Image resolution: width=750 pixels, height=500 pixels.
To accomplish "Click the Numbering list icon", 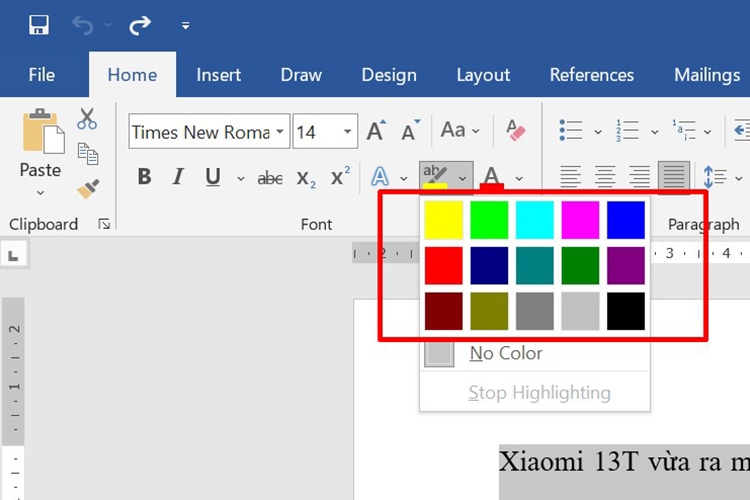I will [628, 130].
